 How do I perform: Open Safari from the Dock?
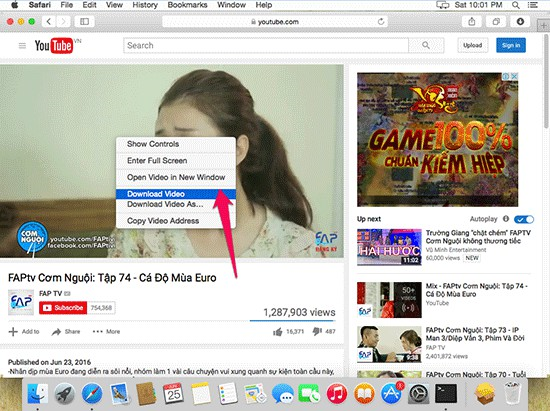pos(92,393)
